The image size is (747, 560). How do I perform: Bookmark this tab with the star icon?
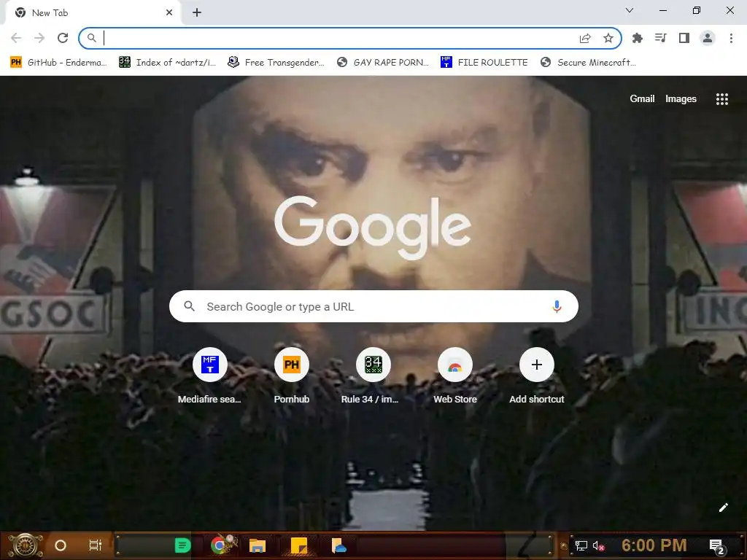tap(608, 38)
